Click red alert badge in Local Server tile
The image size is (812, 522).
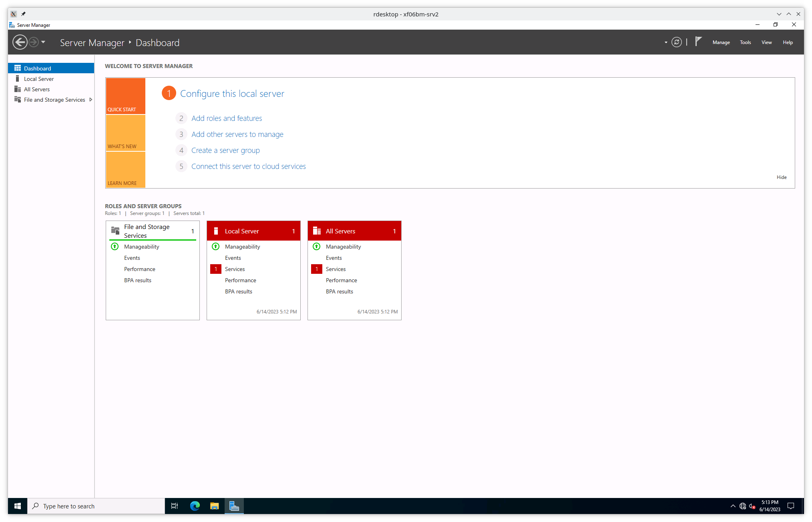(216, 269)
